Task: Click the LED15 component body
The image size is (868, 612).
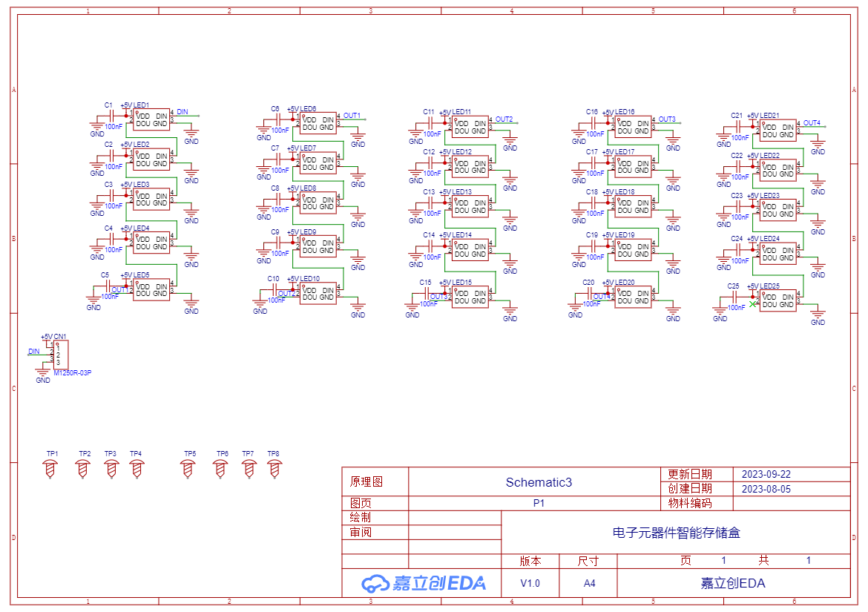Action: click(470, 297)
